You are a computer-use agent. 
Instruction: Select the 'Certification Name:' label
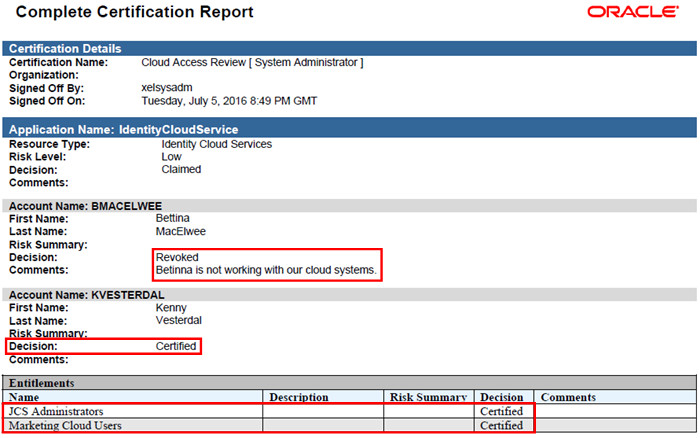coord(58,62)
